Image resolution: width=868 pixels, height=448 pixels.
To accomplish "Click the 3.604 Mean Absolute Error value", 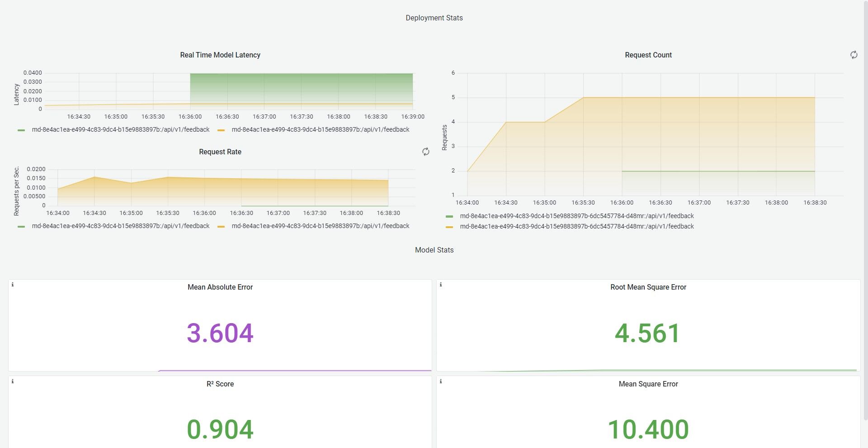I will tap(220, 333).
